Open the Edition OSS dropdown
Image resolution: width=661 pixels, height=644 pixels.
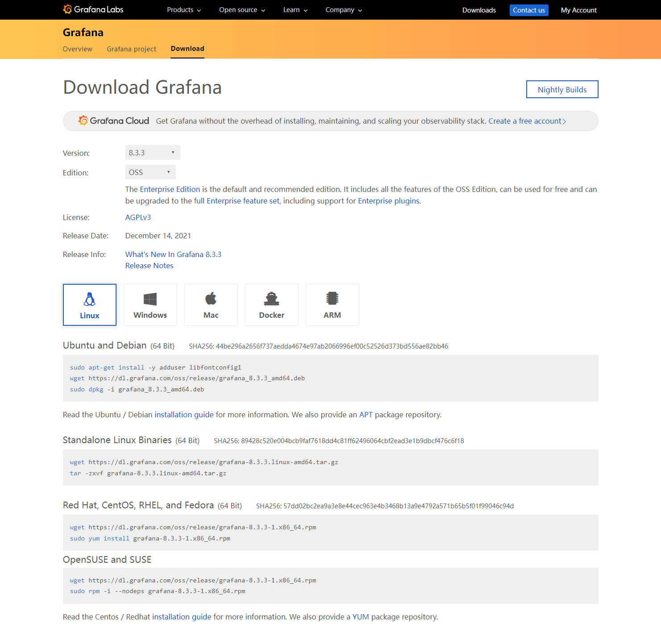point(150,172)
